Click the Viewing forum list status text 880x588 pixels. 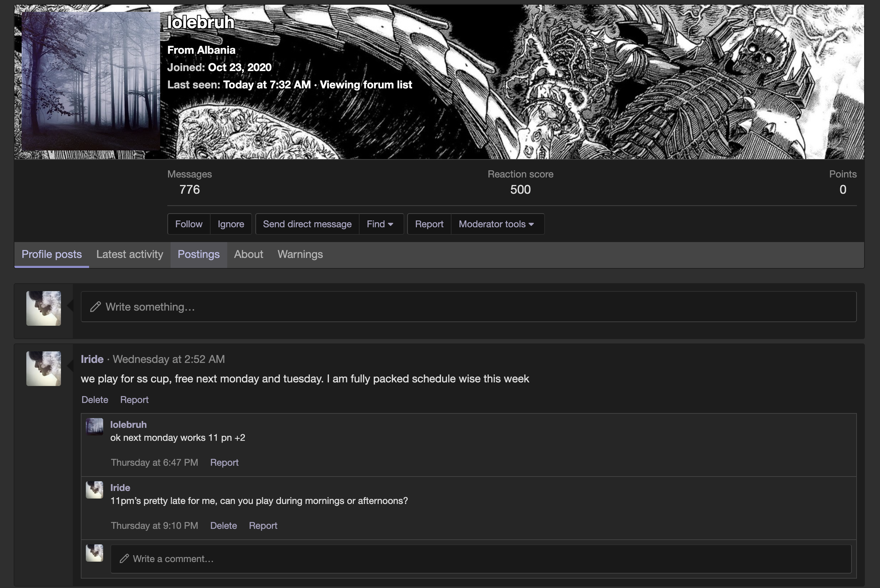[366, 85]
